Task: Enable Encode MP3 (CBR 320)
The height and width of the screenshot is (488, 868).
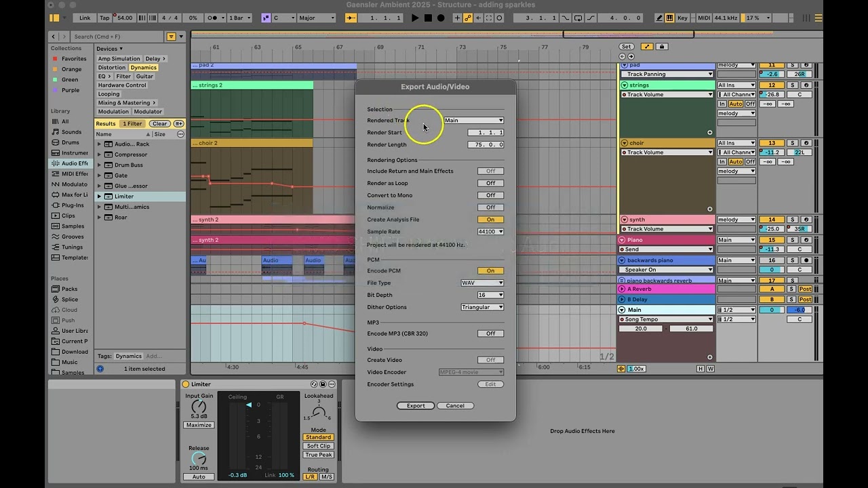Action: pos(490,333)
